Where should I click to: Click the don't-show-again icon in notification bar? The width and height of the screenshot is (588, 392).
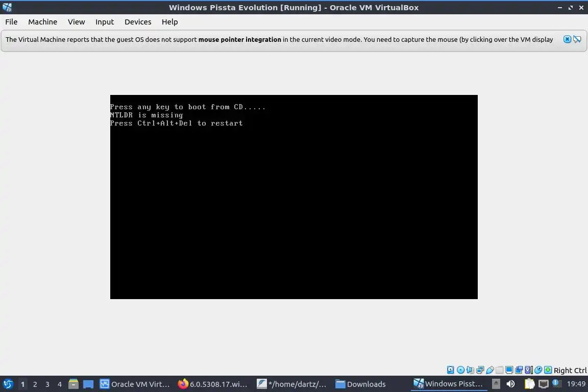577,39
